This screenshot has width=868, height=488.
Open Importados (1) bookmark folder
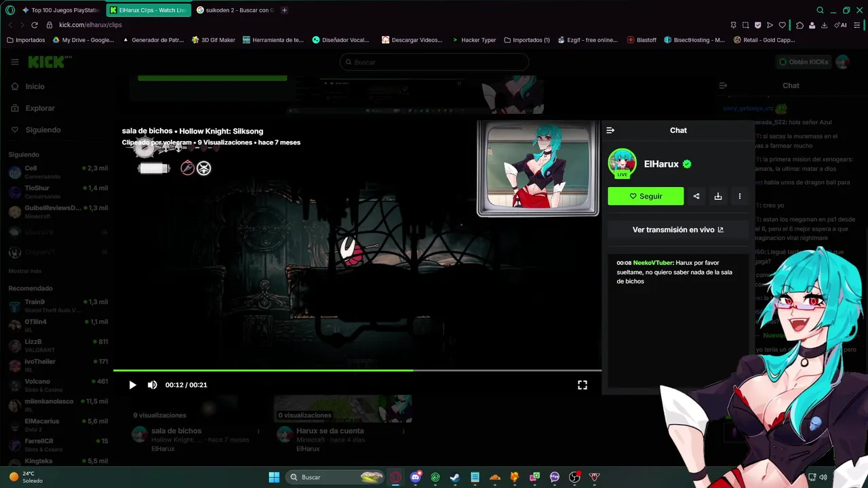coord(527,40)
